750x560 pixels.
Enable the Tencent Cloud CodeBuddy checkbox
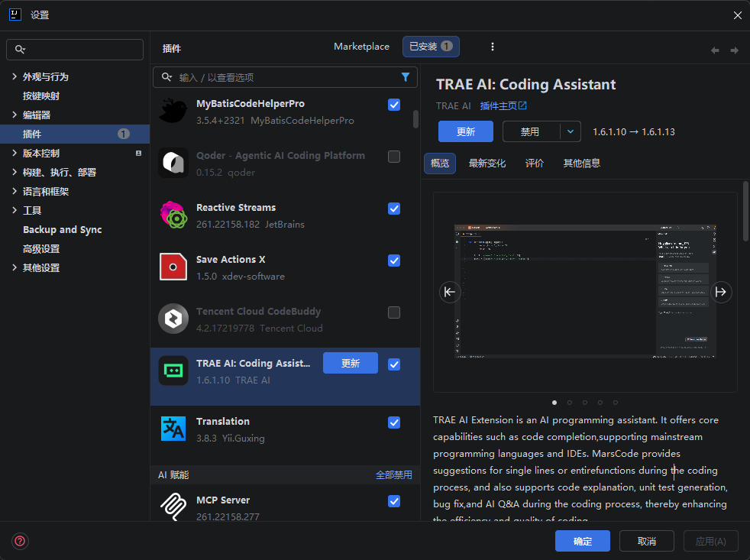click(x=394, y=312)
